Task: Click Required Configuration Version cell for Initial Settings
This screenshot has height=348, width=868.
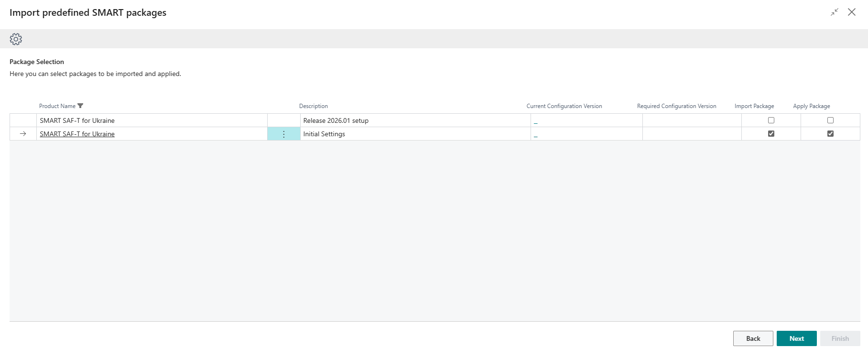Action: point(692,134)
